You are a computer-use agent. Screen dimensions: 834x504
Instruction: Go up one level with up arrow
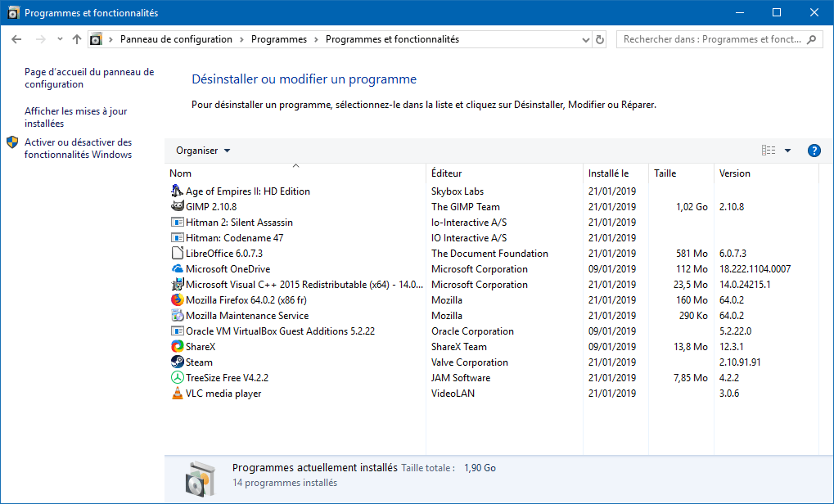77,39
